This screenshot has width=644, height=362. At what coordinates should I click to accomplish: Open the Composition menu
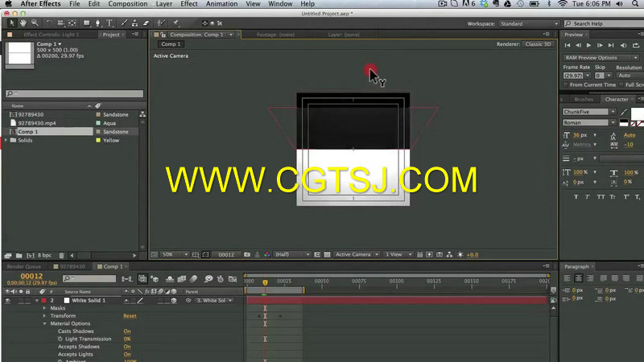(128, 4)
